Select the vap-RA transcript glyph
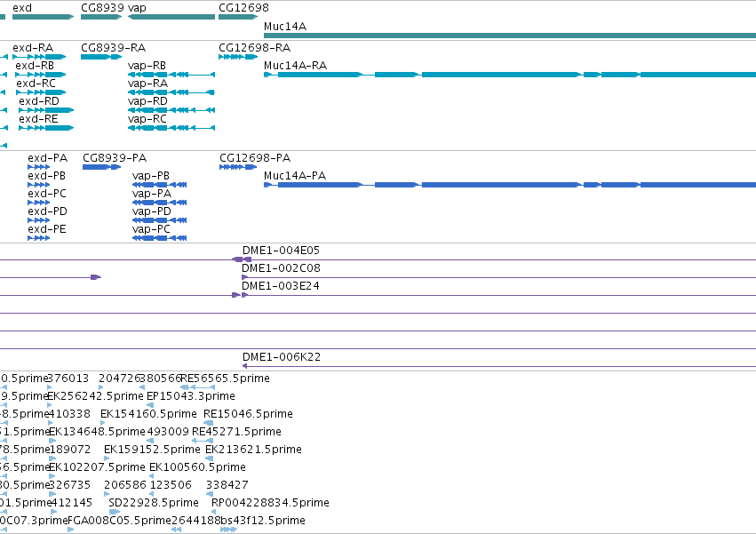Viewport: 756px width, 534px height. pyautogui.click(x=171, y=92)
